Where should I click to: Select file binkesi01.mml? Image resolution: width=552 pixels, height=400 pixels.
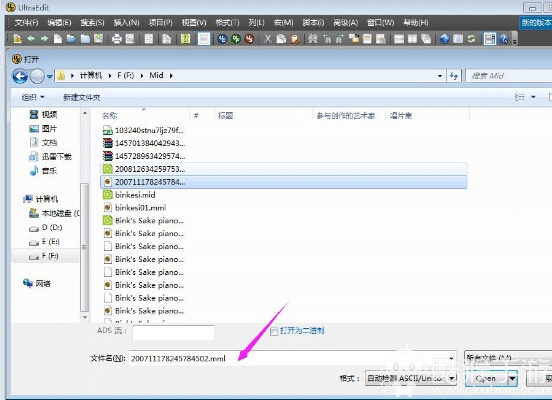[134, 208]
